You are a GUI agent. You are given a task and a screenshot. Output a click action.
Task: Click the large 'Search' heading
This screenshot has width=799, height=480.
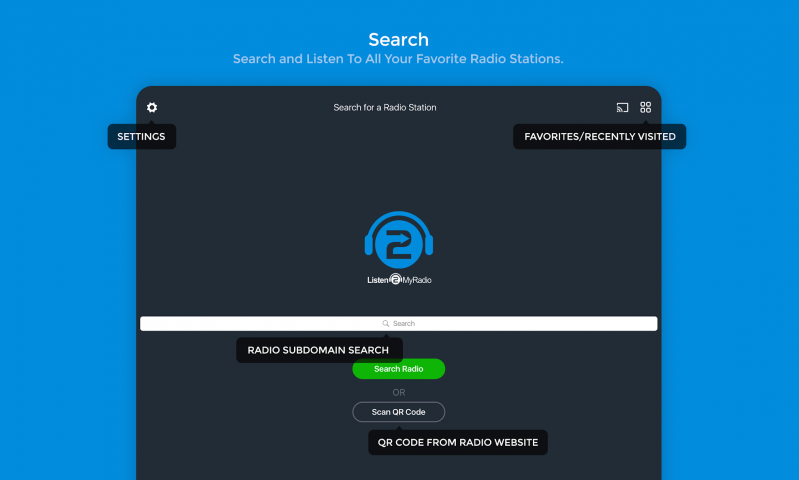[398, 40]
